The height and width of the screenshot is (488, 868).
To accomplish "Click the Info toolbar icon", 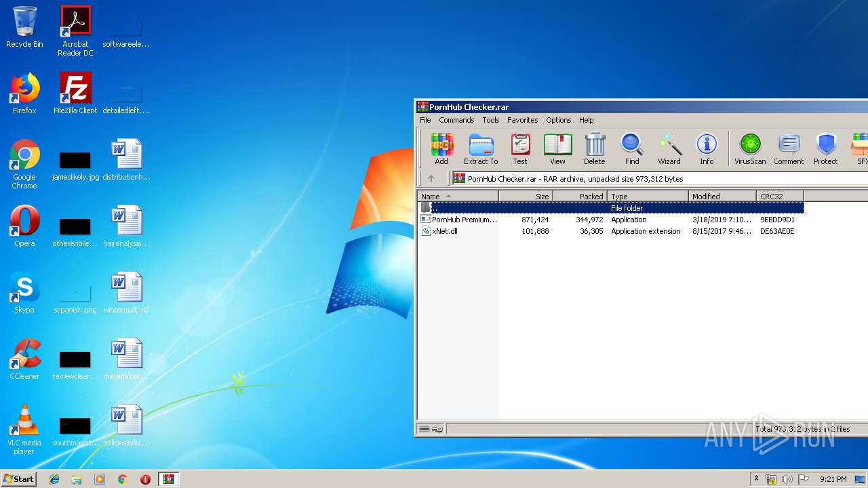I will pos(707,148).
